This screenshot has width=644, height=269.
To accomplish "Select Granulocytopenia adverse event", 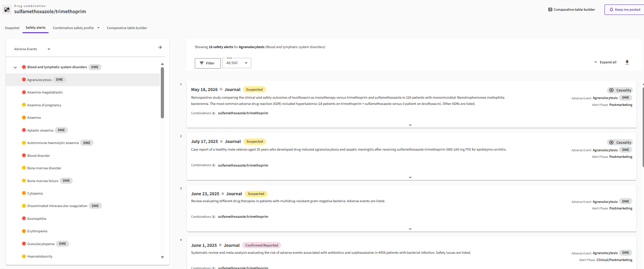I will [41, 244].
